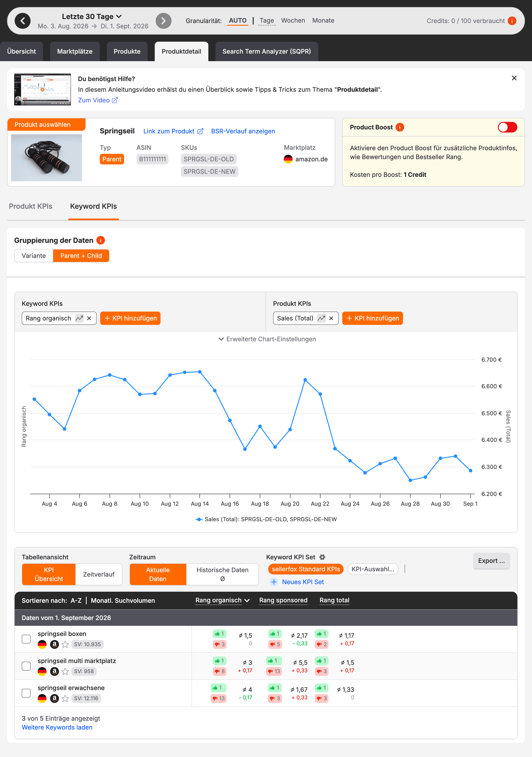532x757 pixels.
Task: Check the springseil multi marktplatz checkbox
Action: 26,666
